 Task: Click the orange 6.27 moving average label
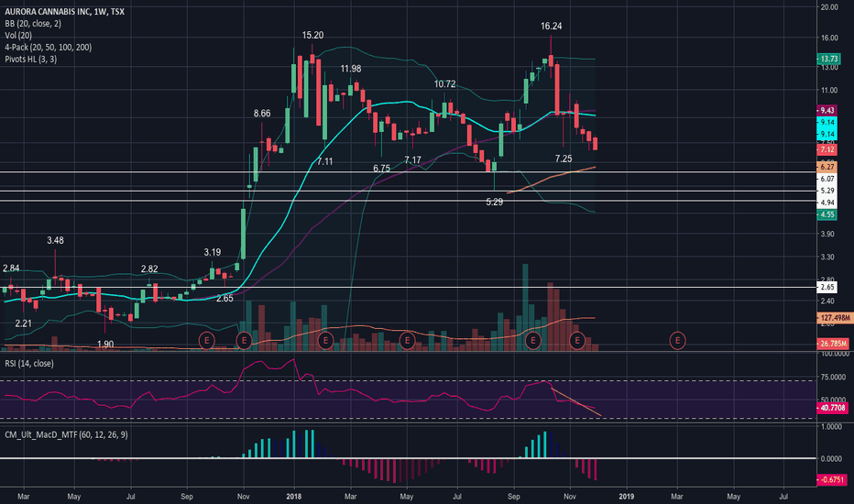(x=827, y=168)
